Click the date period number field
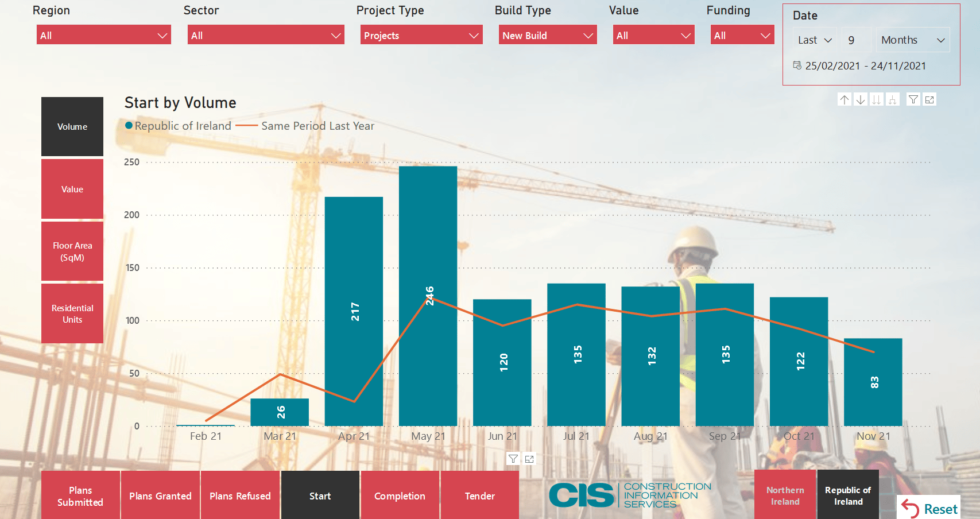Image resolution: width=980 pixels, height=519 pixels. click(856, 40)
